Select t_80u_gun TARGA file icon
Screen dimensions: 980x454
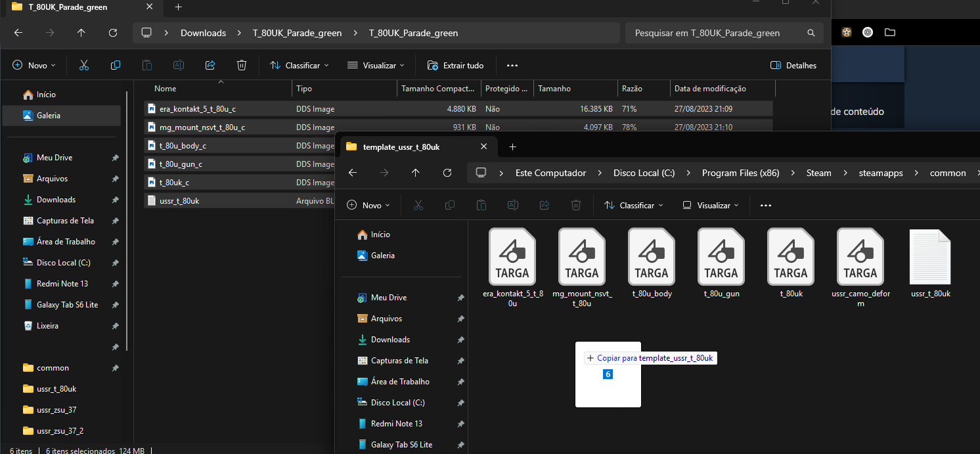click(x=721, y=257)
